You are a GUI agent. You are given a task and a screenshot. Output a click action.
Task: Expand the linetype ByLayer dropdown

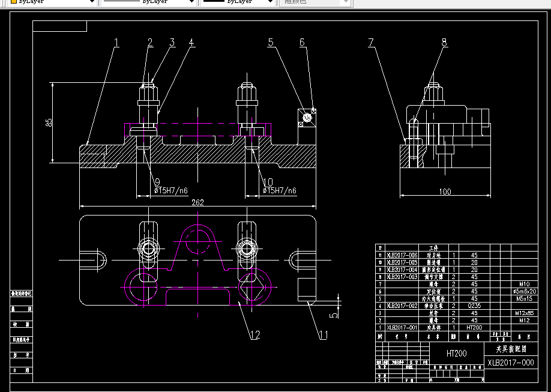(x=149, y=2)
